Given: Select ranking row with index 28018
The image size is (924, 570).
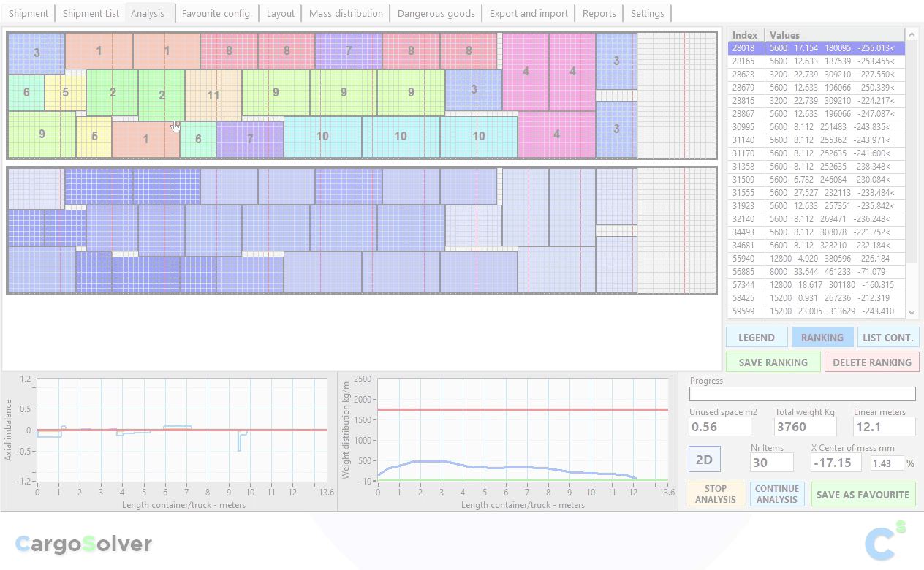Looking at the screenshot, I should pos(816,48).
